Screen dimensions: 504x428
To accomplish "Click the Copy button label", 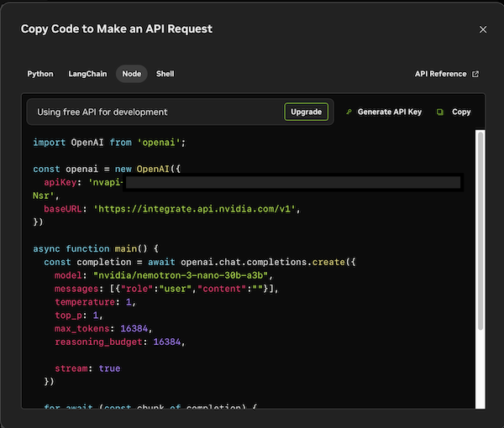I will coord(461,112).
